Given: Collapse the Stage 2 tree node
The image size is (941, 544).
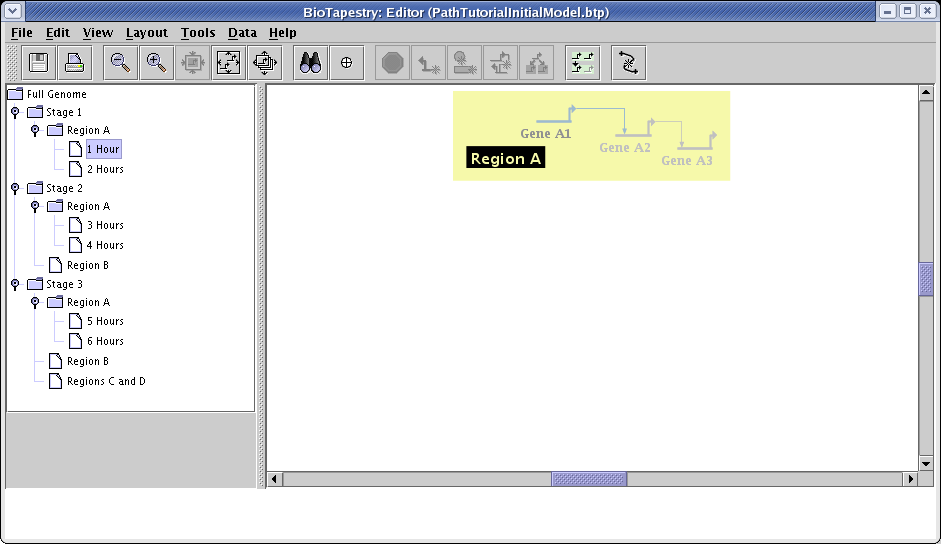Looking at the screenshot, I should coord(15,188).
